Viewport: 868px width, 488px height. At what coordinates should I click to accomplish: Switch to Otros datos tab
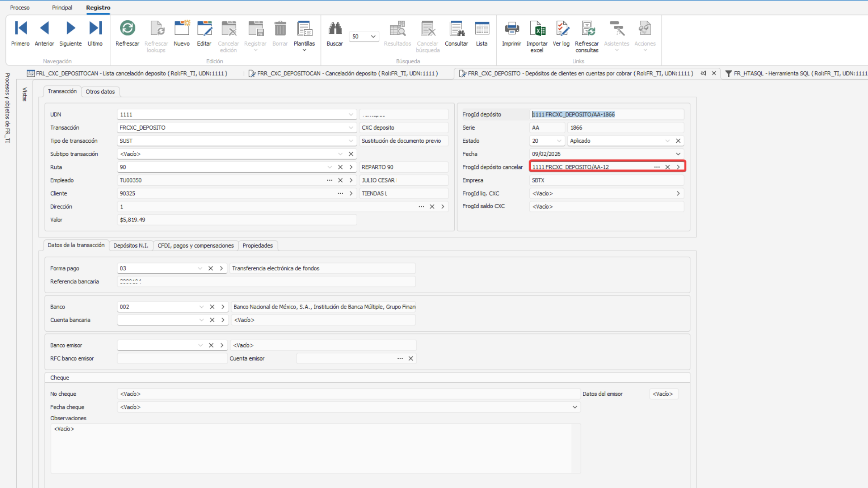100,92
